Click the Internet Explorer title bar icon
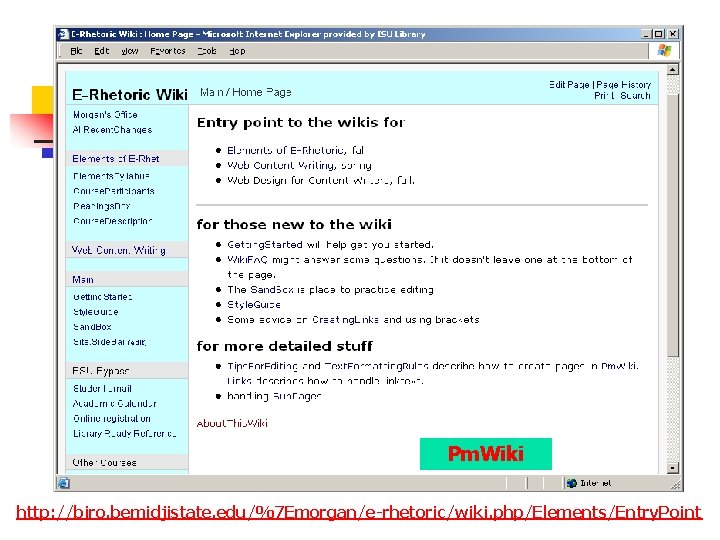The image size is (720, 540). point(63,34)
